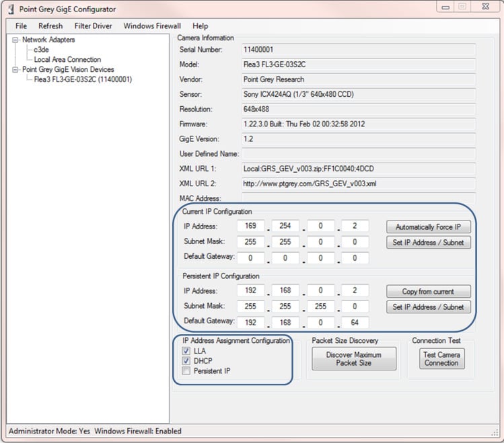Click the Firmware field 1.22.3.0
The width and height of the screenshot is (504, 443).
pos(359,124)
